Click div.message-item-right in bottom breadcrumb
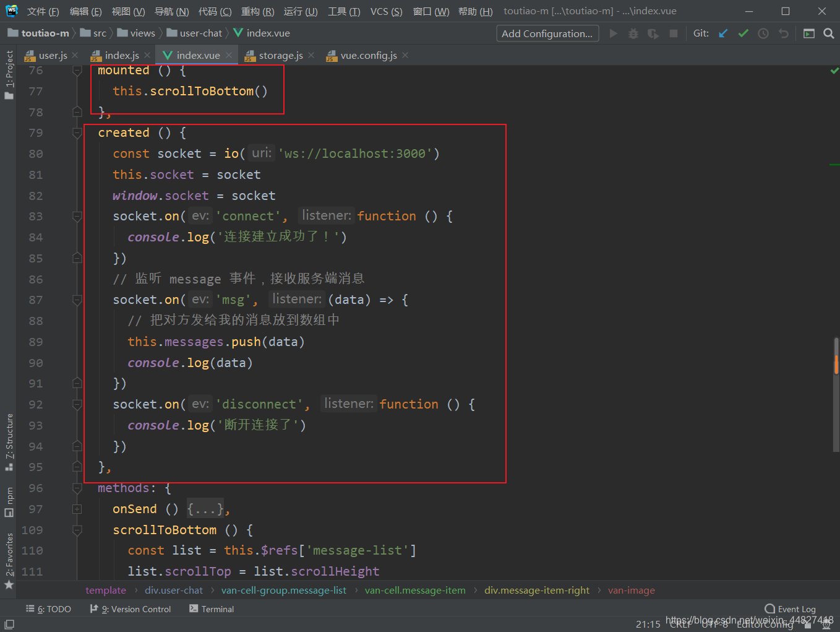 click(x=537, y=591)
